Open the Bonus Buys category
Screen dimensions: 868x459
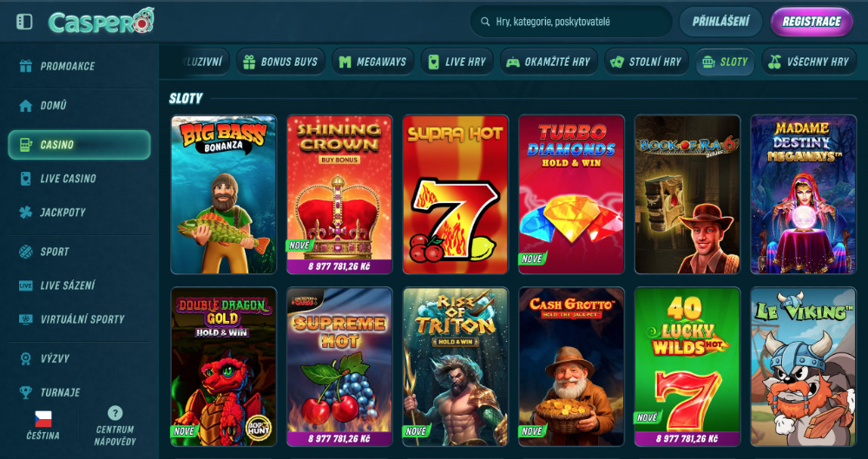coord(280,62)
